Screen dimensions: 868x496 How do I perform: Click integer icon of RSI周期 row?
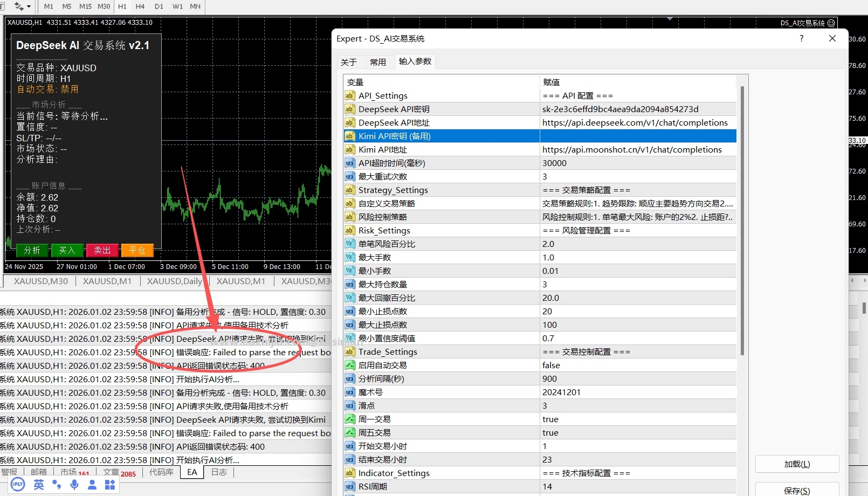[x=350, y=486]
